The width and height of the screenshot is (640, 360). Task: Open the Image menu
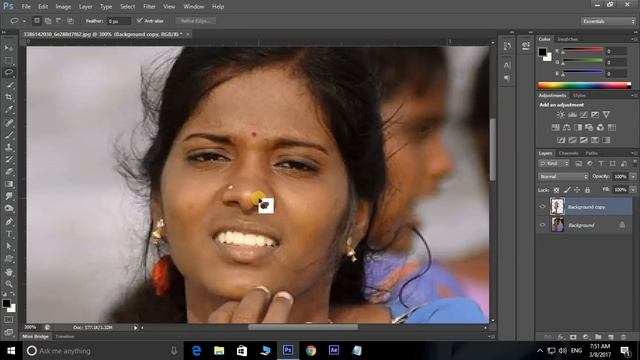63,7
